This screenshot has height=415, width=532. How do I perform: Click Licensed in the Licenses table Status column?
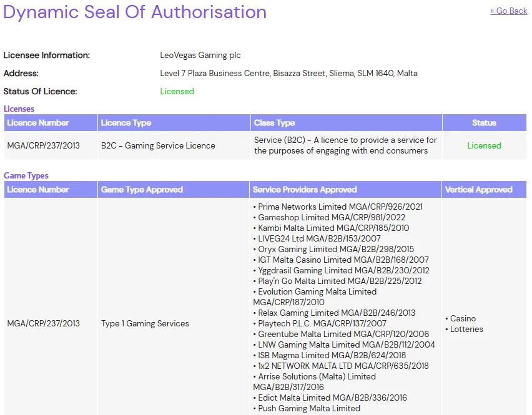(484, 145)
